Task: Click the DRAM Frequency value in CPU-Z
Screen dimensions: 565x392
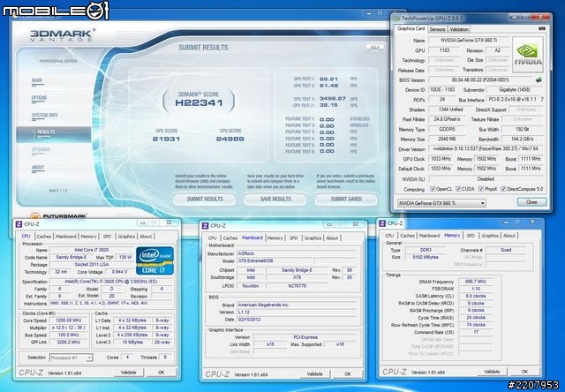Action: coord(476,282)
